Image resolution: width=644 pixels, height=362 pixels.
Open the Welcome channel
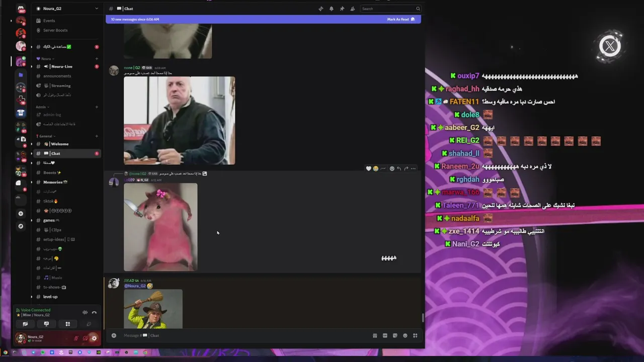(67, 144)
